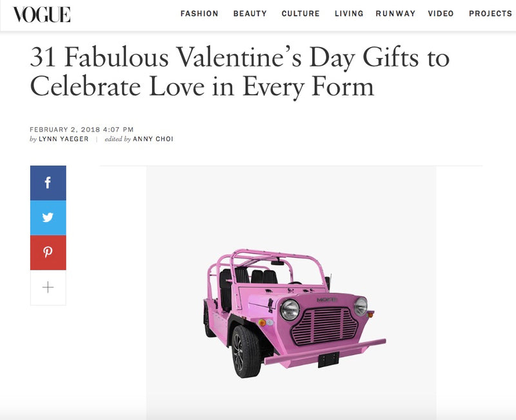
Task: Click the "by" label before Lynn Yaeger
Action: (34, 139)
